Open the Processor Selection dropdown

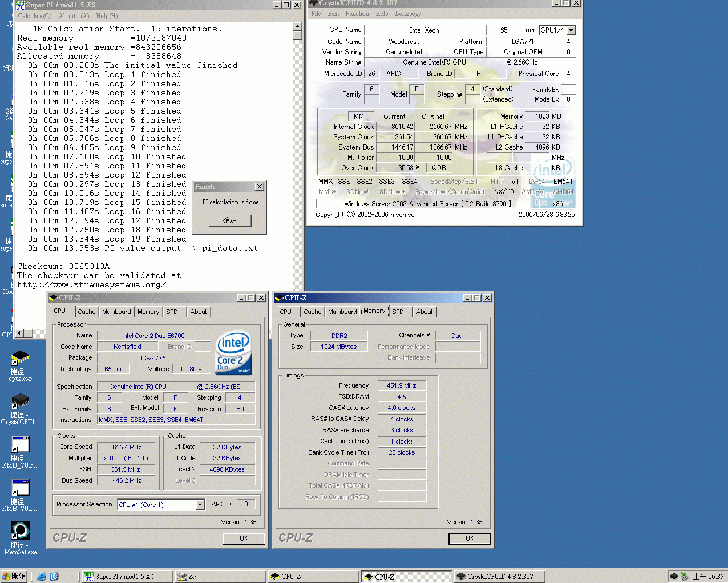(x=200, y=505)
